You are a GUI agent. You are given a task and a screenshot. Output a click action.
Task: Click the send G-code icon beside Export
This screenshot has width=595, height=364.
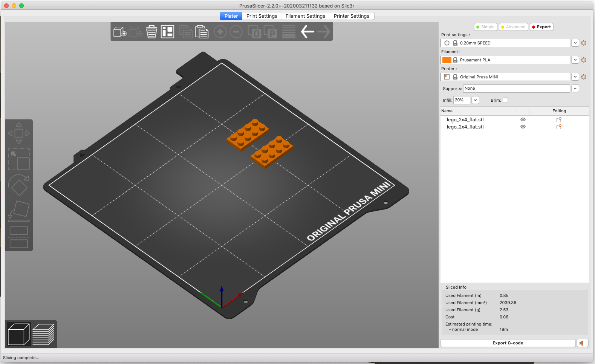pyautogui.click(x=582, y=343)
